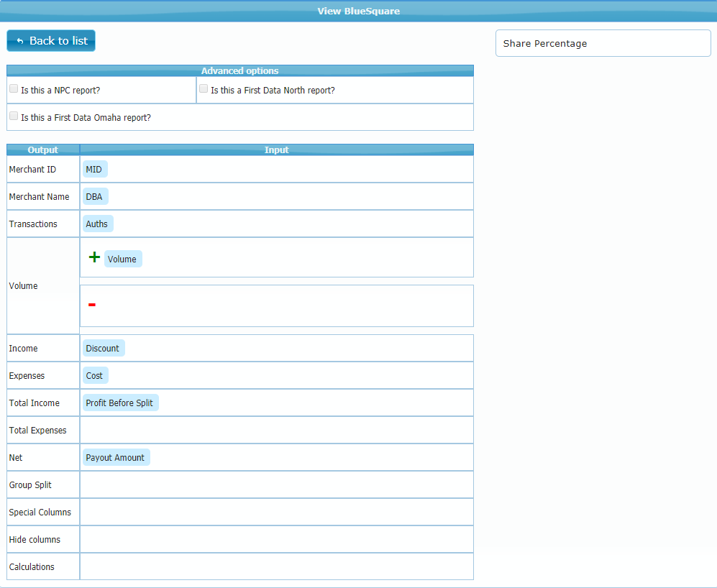Click the Auths tag in Transactions row
Viewport: 717px width, 588px height.
[x=97, y=224]
